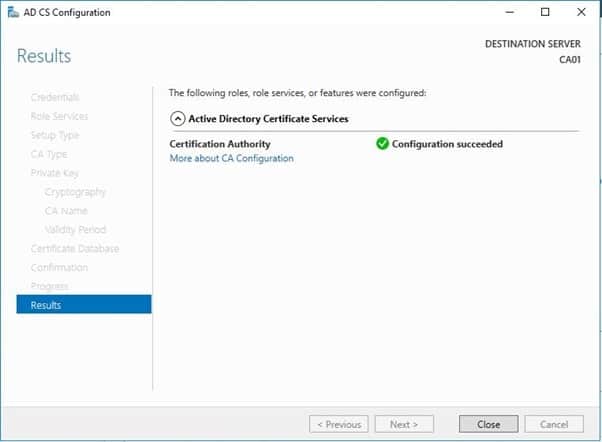Open the More about CA Configuration link

click(x=232, y=158)
